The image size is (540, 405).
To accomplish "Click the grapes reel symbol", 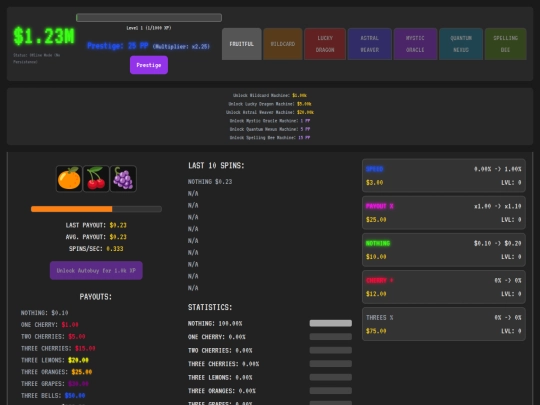I will click(123, 179).
